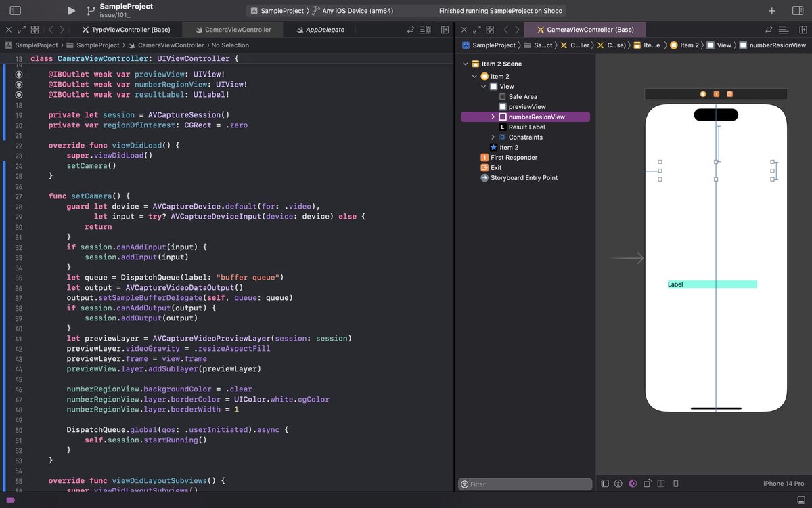The height and width of the screenshot is (508, 812).
Task: Click the First Responder icon above canvas
Action: tap(717, 94)
